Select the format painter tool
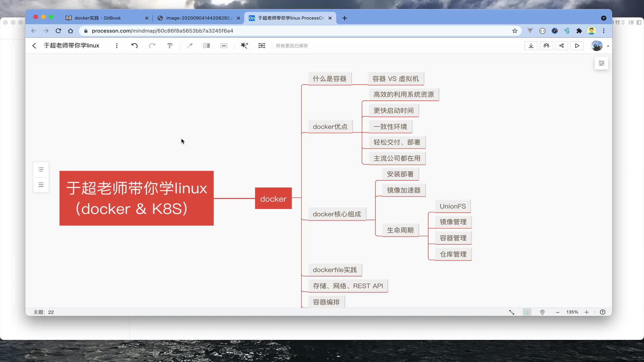Image resolution: width=644 pixels, height=362 pixels. (170, 46)
